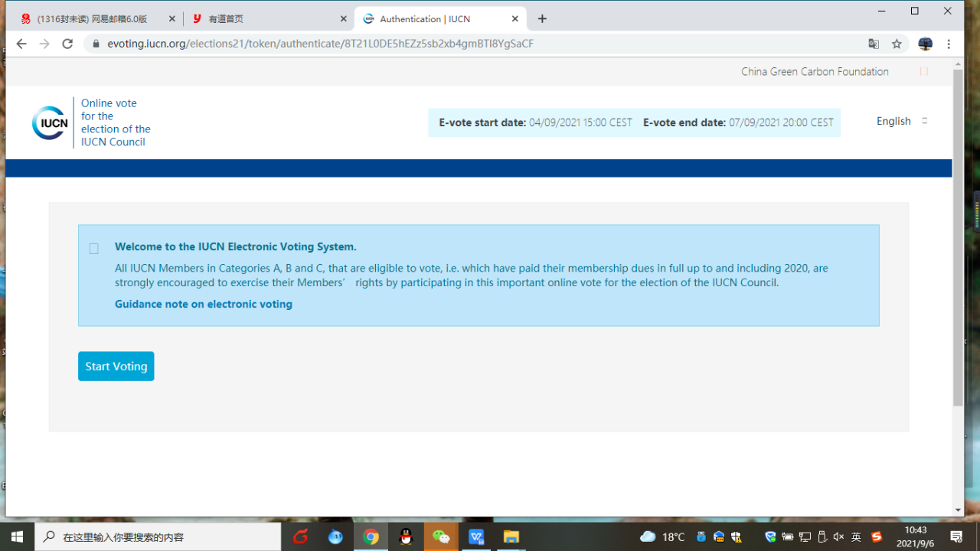980x551 pixels.
Task: Open the English language dropdown
Action: pyautogui.click(x=902, y=121)
